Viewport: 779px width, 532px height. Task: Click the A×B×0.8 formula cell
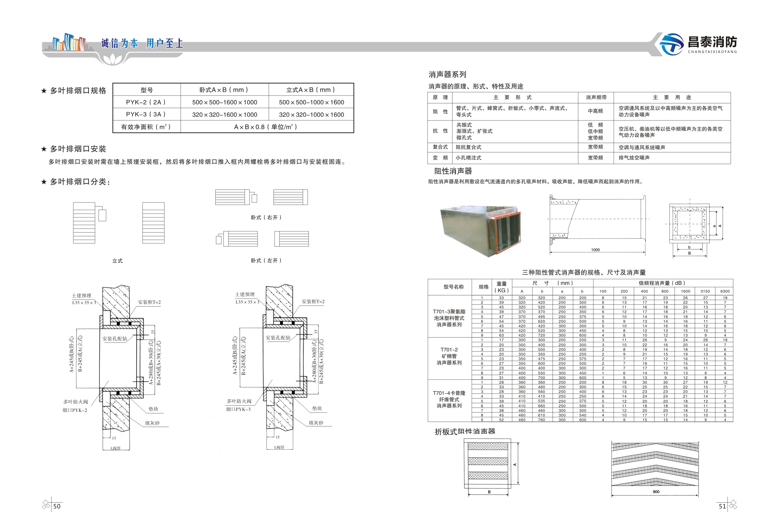pyautogui.click(x=267, y=127)
